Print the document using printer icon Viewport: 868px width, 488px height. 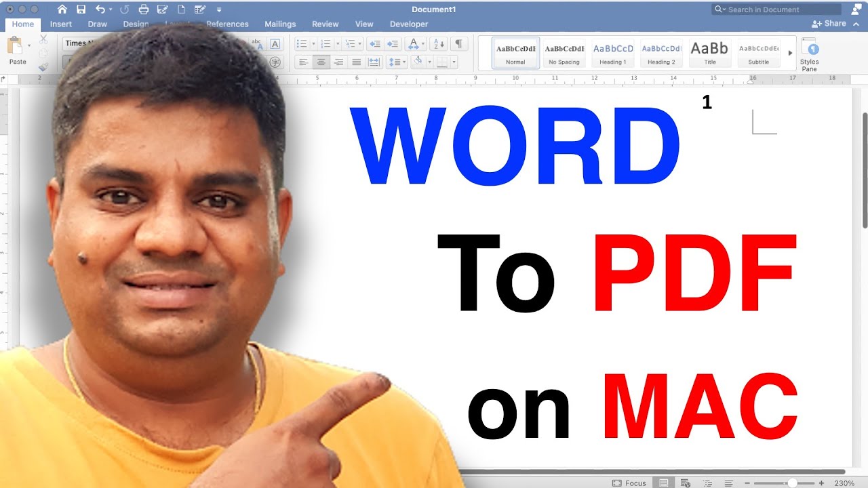tap(144, 9)
